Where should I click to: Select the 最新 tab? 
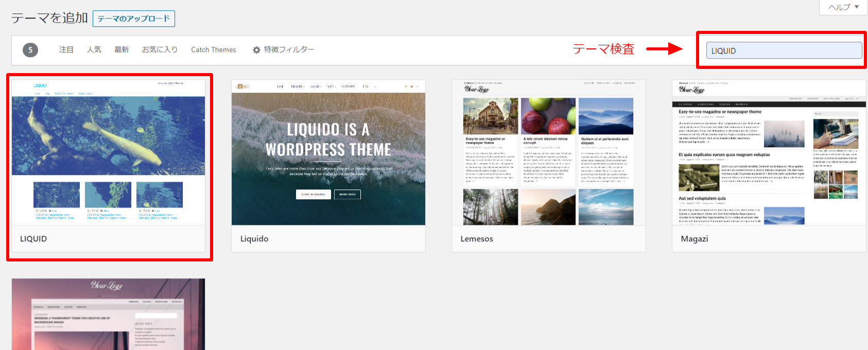coord(121,50)
